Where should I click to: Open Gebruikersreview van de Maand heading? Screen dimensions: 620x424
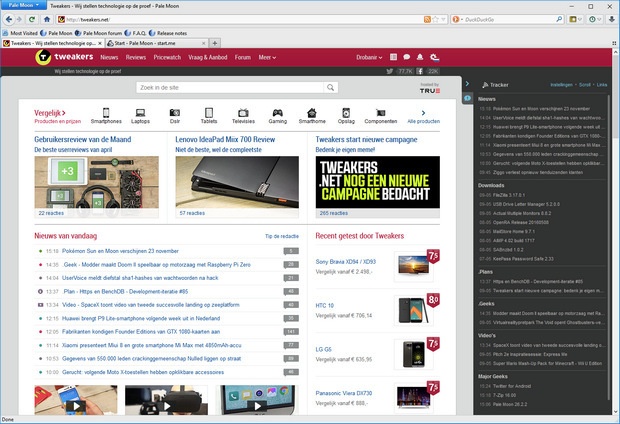pyautogui.click(x=83, y=139)
